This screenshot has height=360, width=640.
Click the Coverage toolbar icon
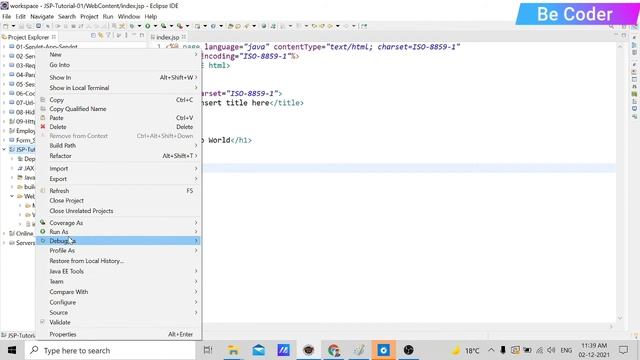tap(164, 26)
